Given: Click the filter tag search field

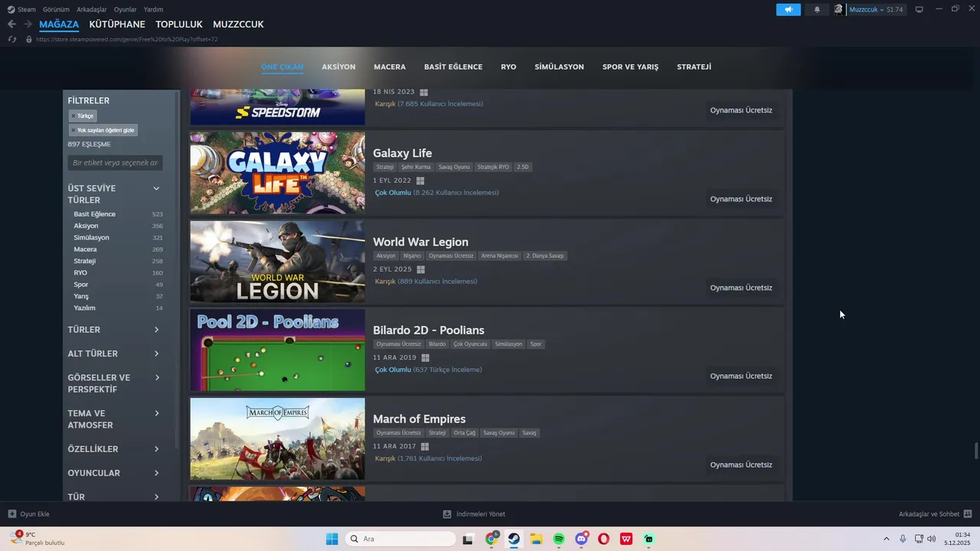Looking at the screenshot, I should pos(115,163).
